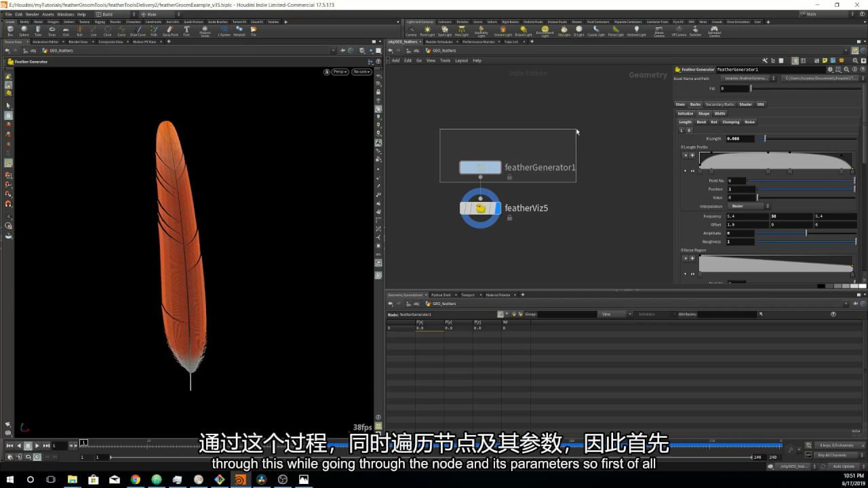The image size is (868, 488).
Task: Adjust the Amplitude slider
Action: [x=806, y=233]
